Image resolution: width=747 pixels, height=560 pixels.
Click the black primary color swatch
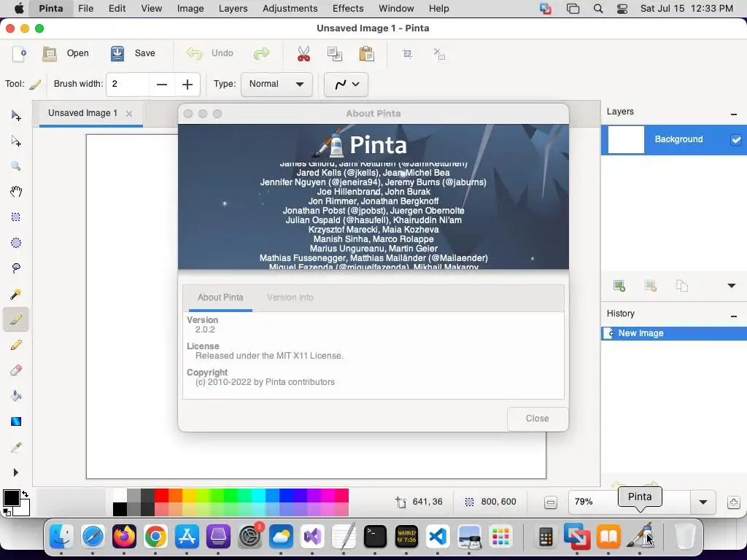click(11, 498)
